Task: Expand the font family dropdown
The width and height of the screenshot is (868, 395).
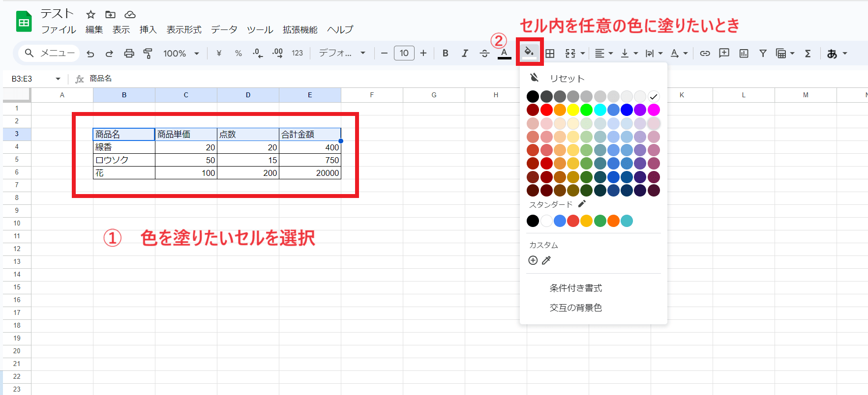Action: [x=342, y=54]
